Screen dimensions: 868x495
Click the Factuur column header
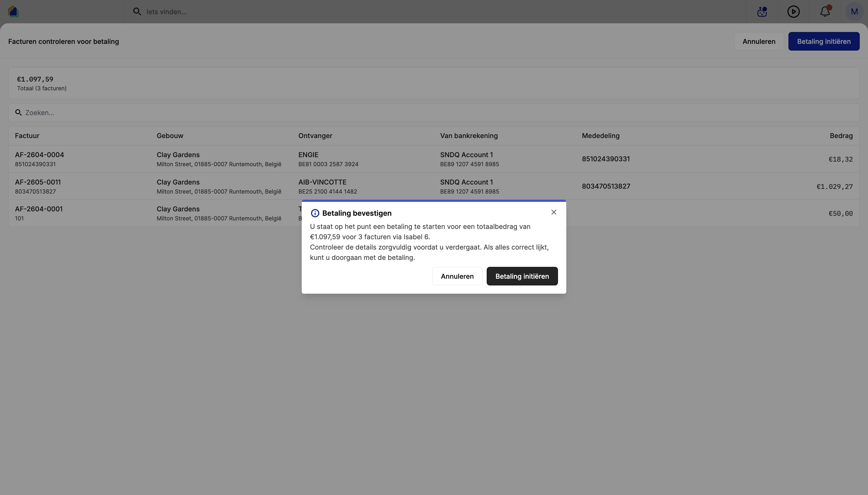[27, 136]
